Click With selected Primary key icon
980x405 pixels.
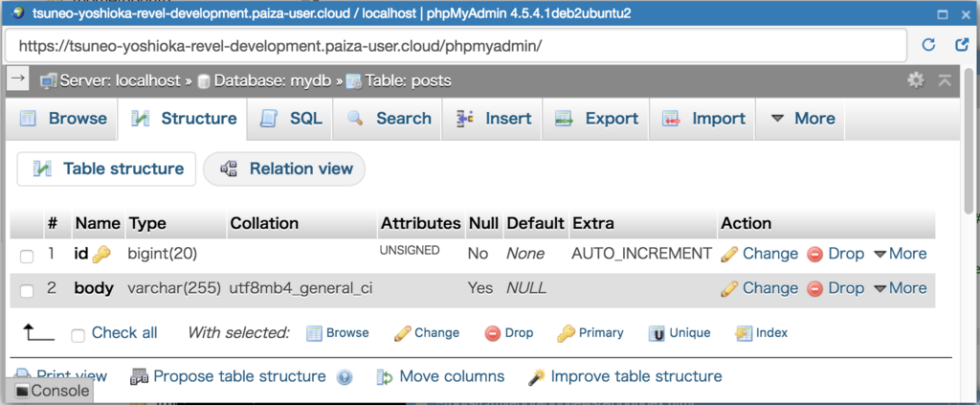[566, 333]
